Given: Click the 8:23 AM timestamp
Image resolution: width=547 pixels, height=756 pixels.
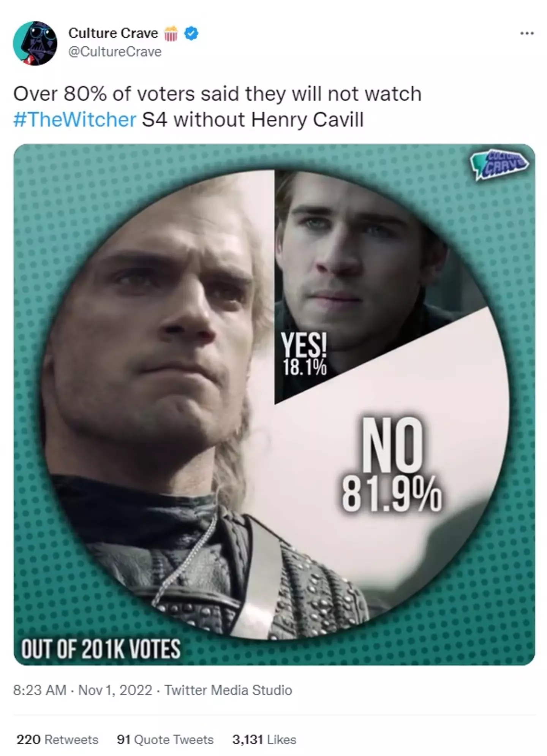Looking at the screenshot, I should click(40, 690).
